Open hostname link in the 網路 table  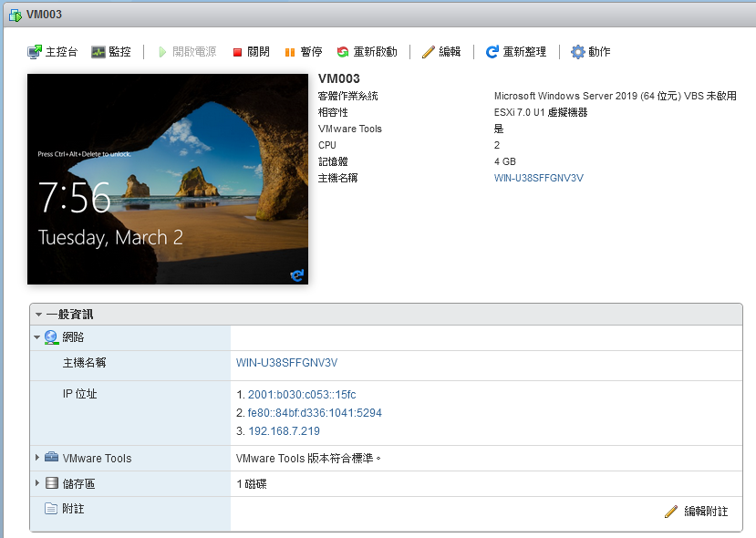286,363
